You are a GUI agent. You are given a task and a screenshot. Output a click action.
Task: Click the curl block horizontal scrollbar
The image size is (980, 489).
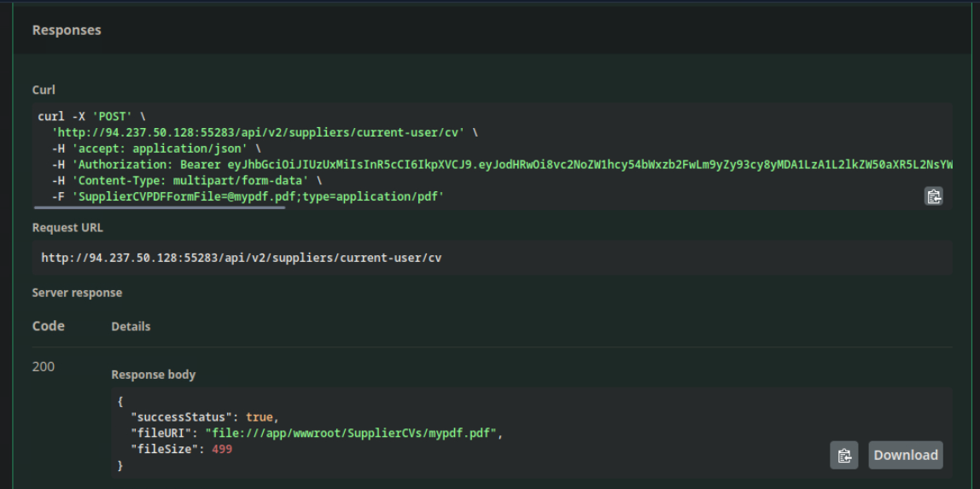(x=160, y=207)
